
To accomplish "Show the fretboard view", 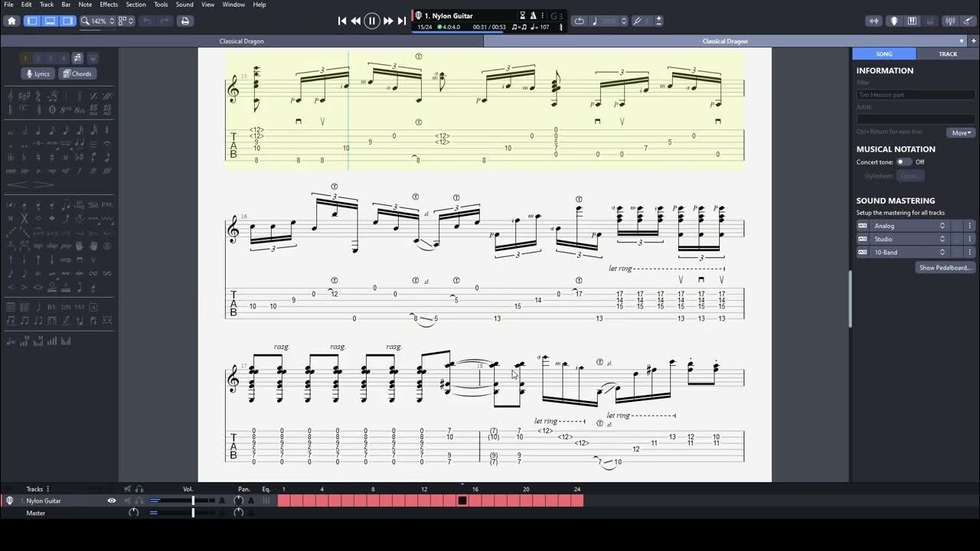I will [x=893, y=21].
